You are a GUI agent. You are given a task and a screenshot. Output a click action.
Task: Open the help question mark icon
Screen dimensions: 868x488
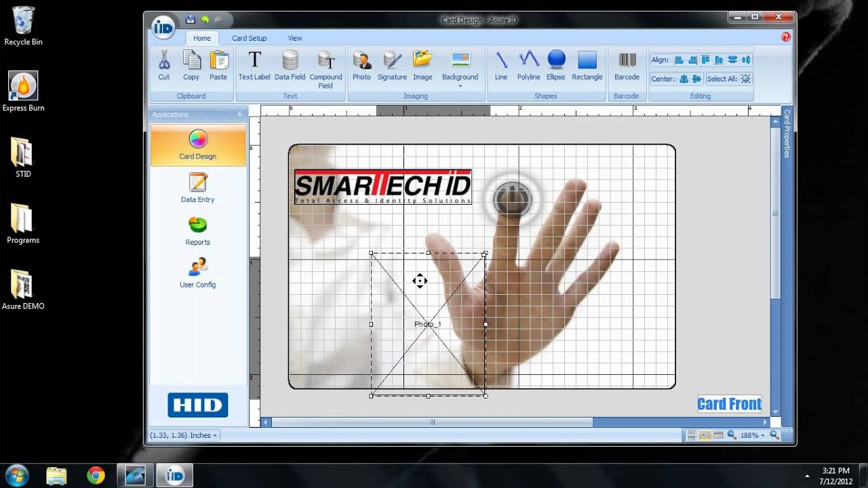[x=786, y=37]
